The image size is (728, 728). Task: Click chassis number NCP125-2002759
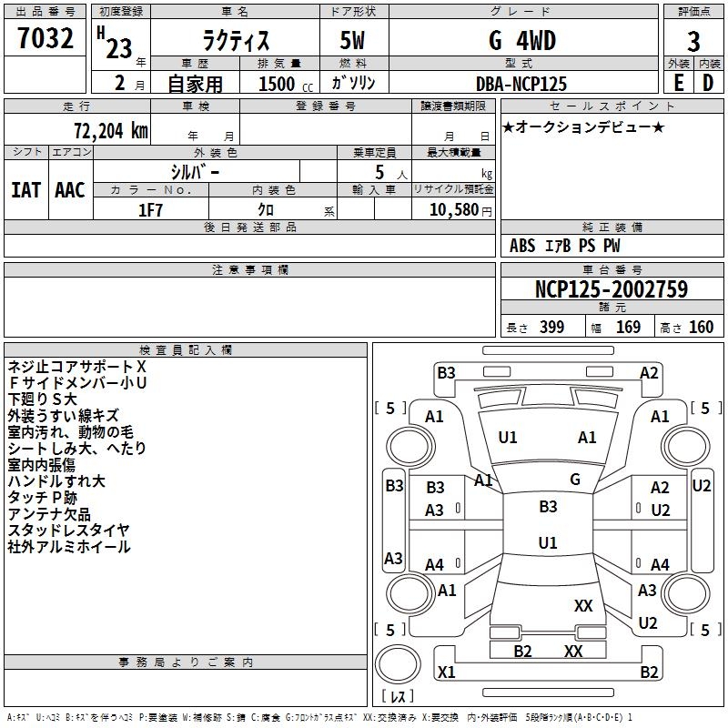click(611, 288)
